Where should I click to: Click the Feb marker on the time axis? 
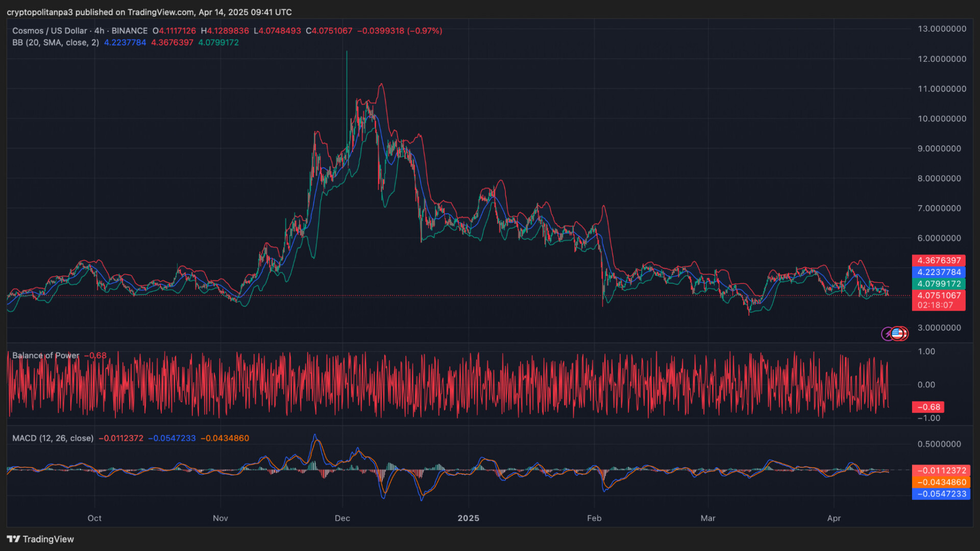coord(594,518)
